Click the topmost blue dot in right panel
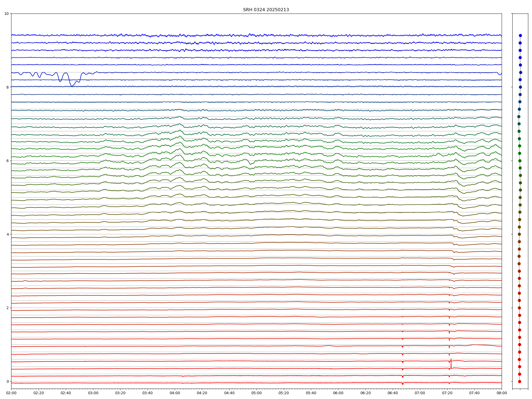 tap(520, 35)
